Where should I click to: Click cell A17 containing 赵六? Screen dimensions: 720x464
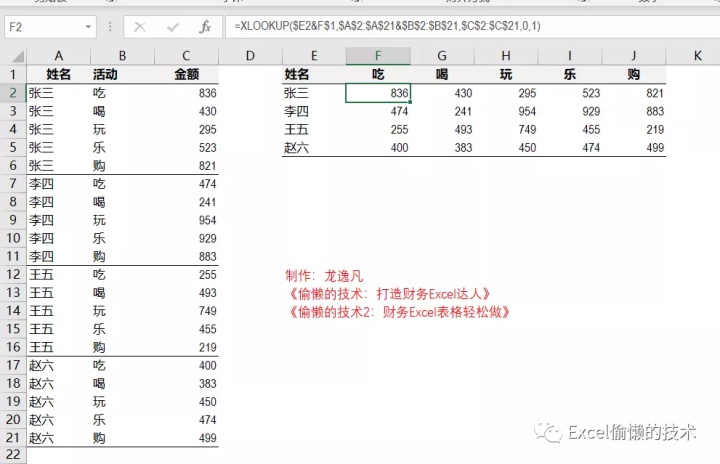click(x=59, y=365)
